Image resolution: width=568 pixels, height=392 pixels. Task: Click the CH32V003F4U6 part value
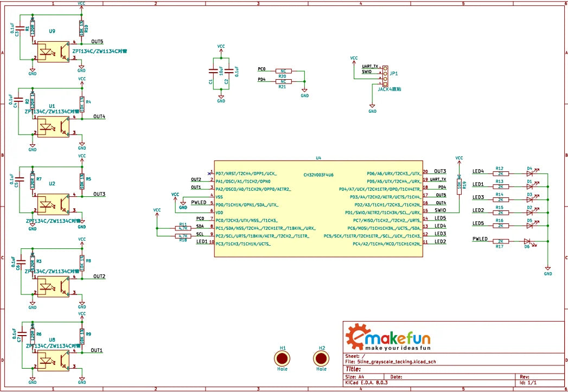[318, 175]
